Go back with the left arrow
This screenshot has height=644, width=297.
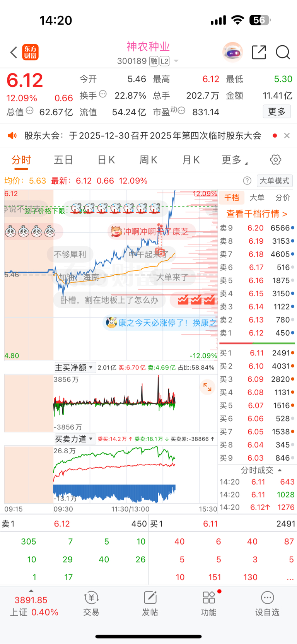point(14,52)
